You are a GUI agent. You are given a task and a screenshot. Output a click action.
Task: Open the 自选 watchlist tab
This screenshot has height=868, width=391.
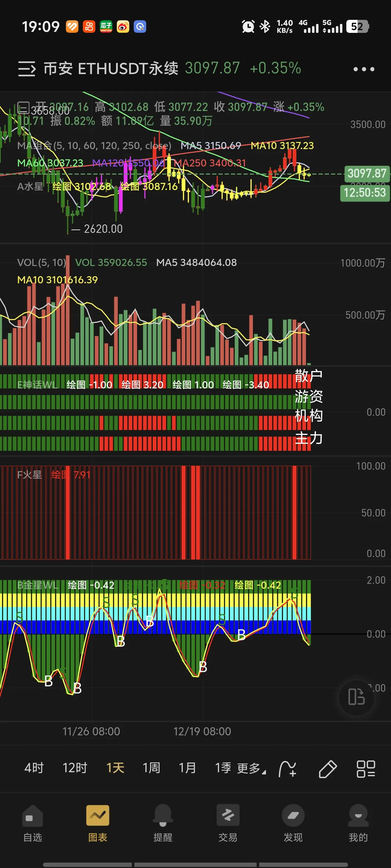click(x=33, y=823)
